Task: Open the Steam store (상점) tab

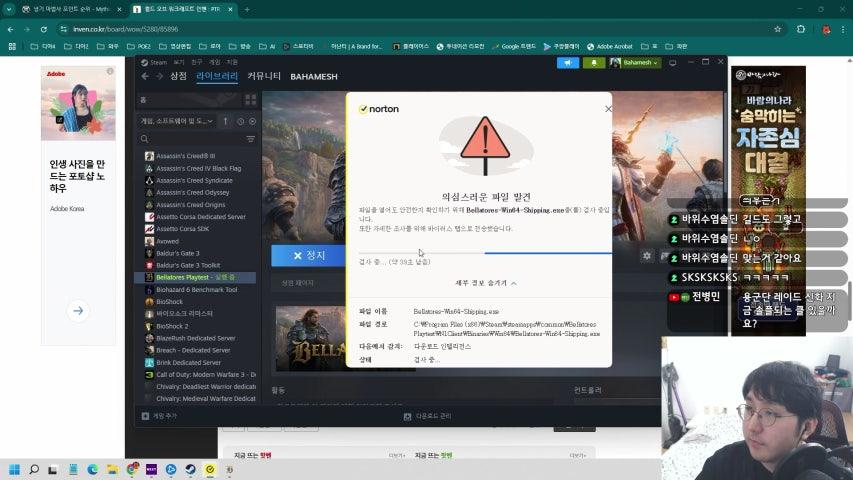Action: click(178, 76)
